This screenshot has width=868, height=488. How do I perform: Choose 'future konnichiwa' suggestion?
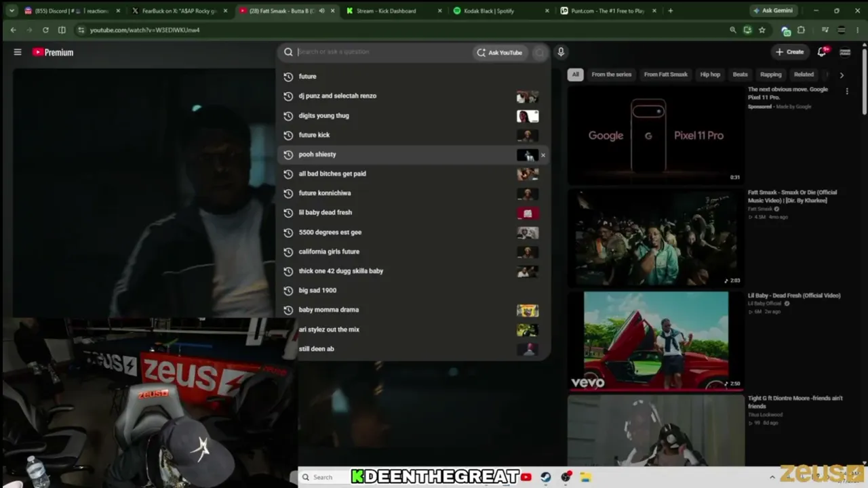coord(414,193)
